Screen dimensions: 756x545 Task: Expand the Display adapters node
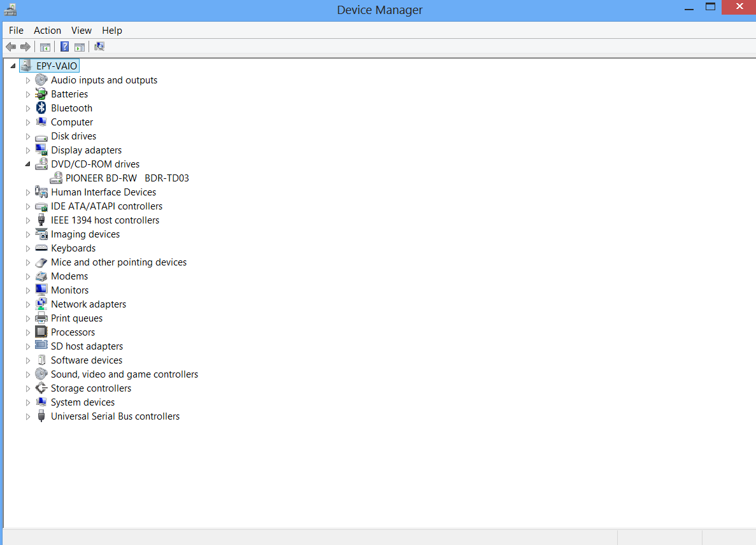pos(27,150)
